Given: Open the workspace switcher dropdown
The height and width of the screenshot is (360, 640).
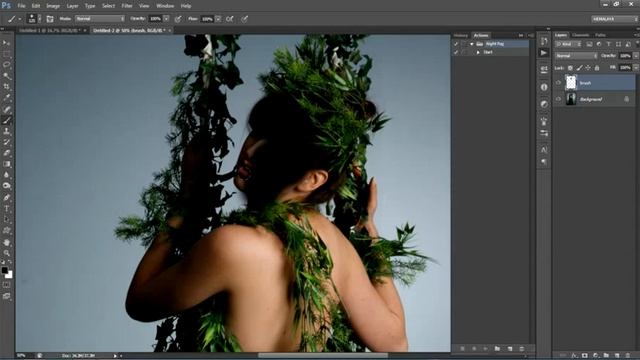Looking at the screenshot, I should coord(614,19).
